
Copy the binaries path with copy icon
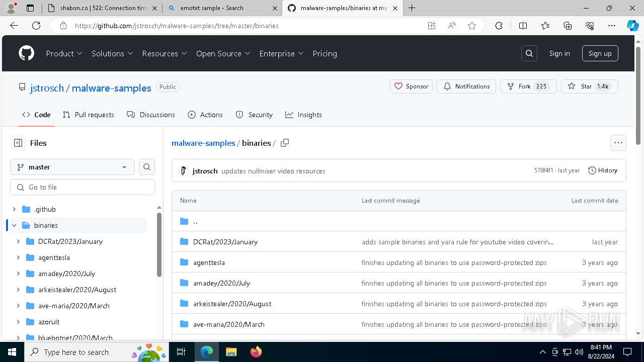[285, 143]
